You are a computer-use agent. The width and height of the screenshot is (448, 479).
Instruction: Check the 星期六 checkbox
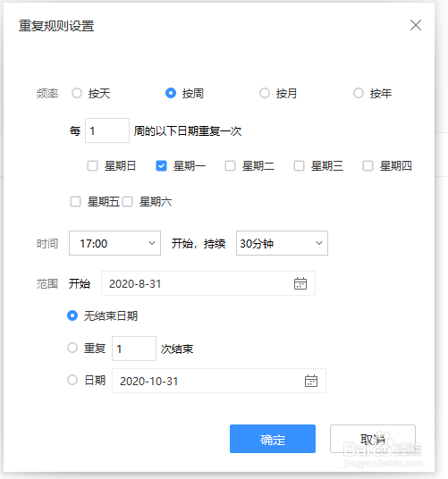pos(128,202)
